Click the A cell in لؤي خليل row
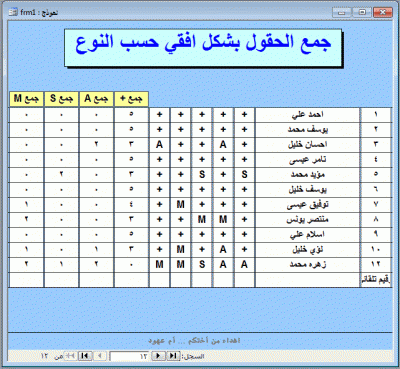Image resolution: width=400 pixels, height=369 pixels. (223, 249)
